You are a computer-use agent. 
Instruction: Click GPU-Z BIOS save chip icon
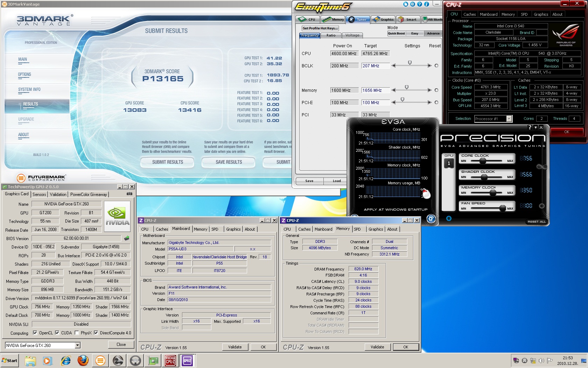coord(127,238)
